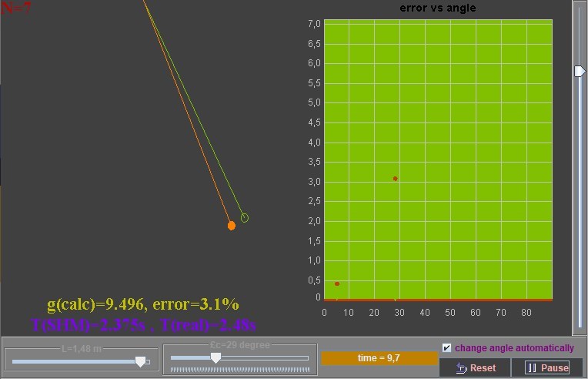Click the bottom of the vertical slider track
The width and height of the screenshot is (588, 379).
580,324
